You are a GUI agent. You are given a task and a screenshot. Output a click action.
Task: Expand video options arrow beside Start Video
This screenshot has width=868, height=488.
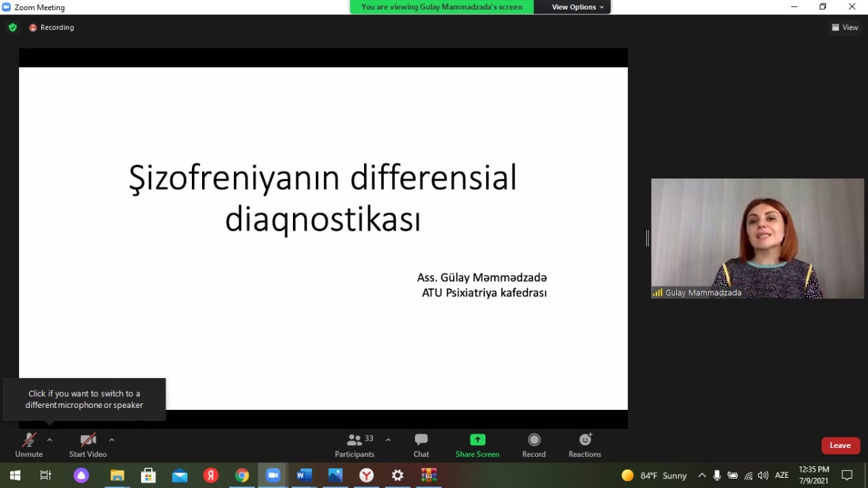pos(112,440)
